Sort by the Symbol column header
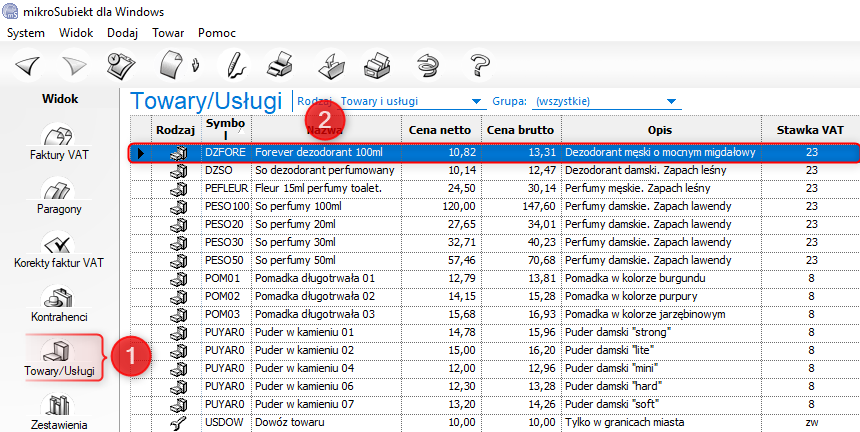860x432 pixels. 226,130
